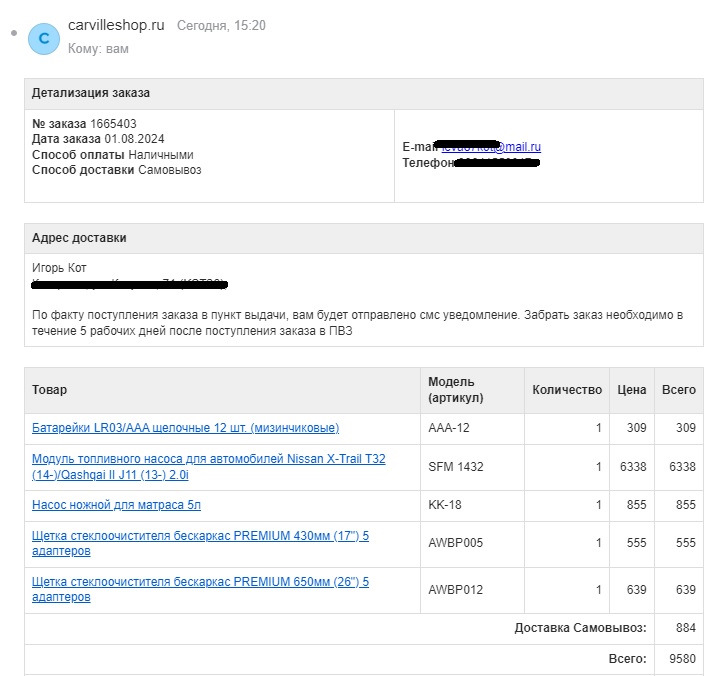Screen dimensions: 704x676
Task: Follow the Модуль топливного насоса link
Action: coord(208,467)
